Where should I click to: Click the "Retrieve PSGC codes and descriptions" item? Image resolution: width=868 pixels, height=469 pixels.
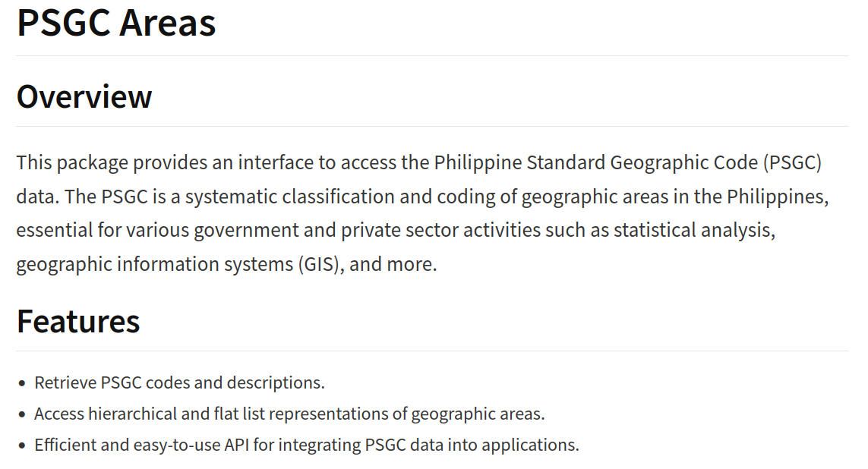point(179,382)
